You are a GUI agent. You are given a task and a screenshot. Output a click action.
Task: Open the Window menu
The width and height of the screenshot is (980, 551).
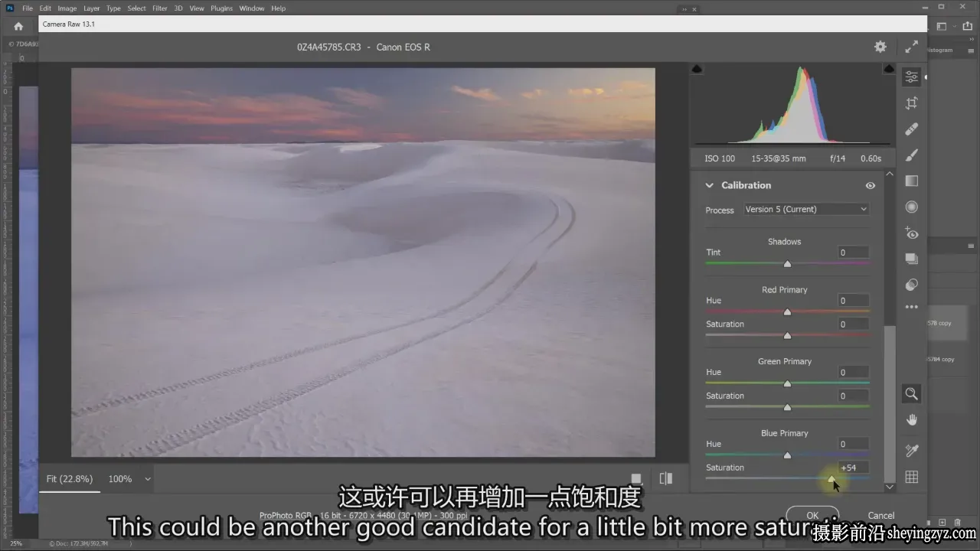(x=252, y=8)
